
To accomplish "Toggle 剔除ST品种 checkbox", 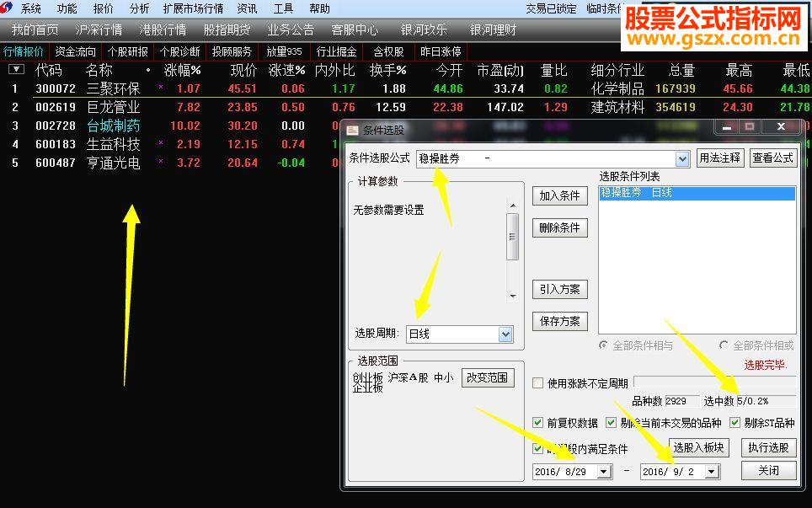I will [x=735, y=423].
